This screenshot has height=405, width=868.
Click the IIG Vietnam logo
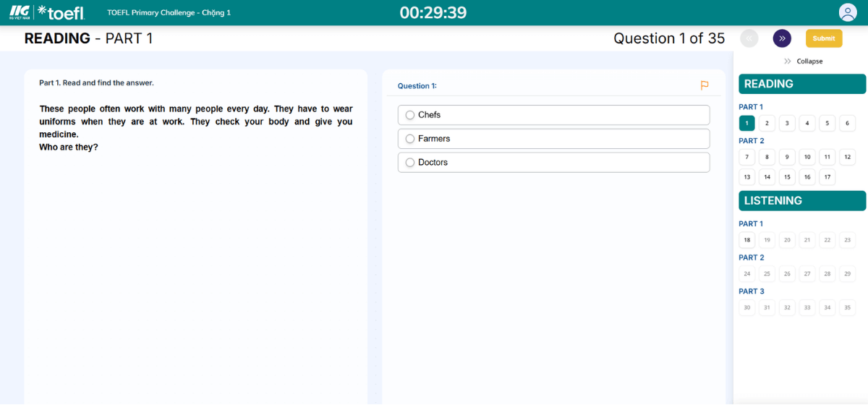pyautogui.click(x=20, y=12)
